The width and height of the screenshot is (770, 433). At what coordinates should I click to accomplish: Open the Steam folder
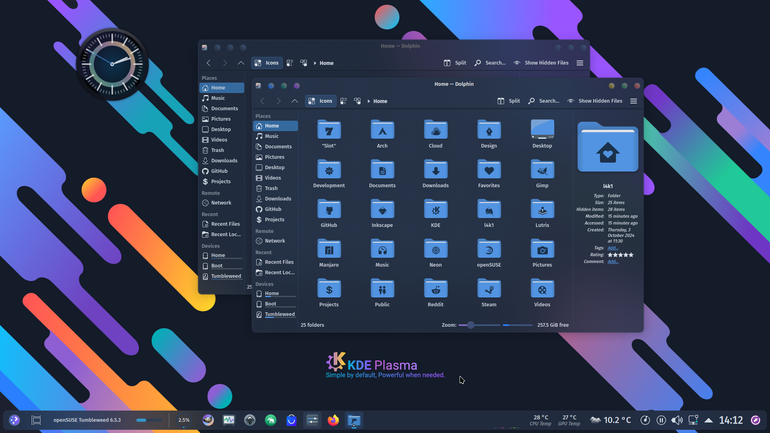pyautogui.click(x=489, y=289)
